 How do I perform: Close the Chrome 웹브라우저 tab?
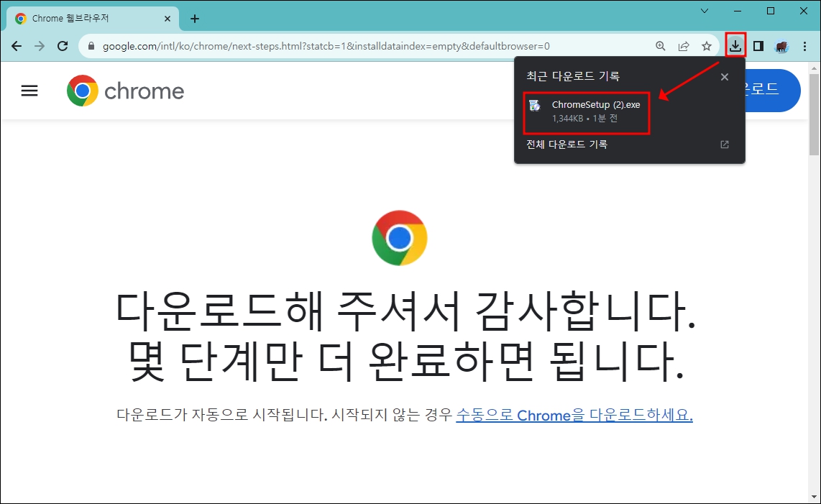pos(168,19)
